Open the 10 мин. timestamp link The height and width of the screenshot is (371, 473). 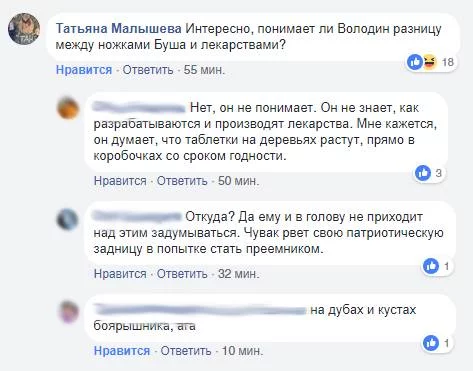pyautogui.click(x=242, y=351)
